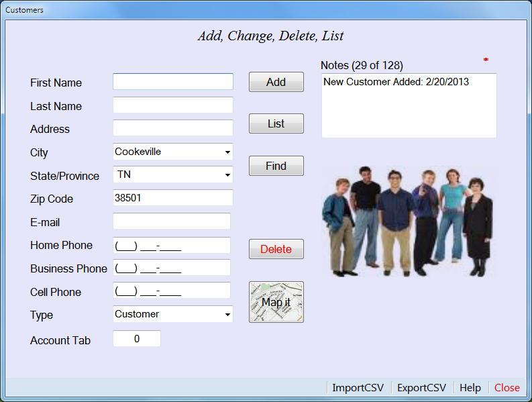
Task: Open the Type dropdown showing Customer
Action: (x=173, y=314)
